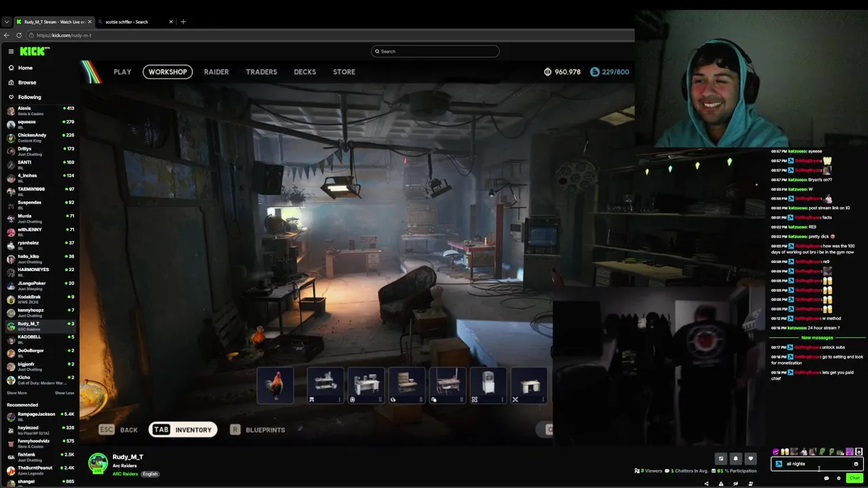Click share icon below stream
Image resolution: width=868 pixels, height=488 pixels.
pos(706,484)
